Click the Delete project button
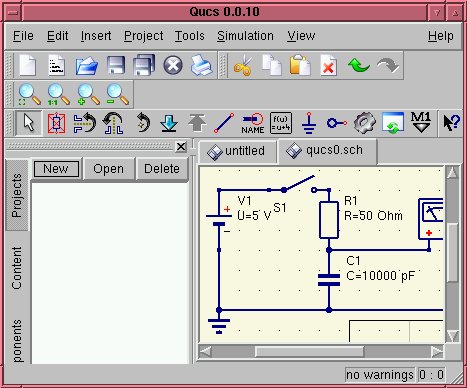Image resolution: width=467 pixels, height=388 pixels. [x=162, y=169]
